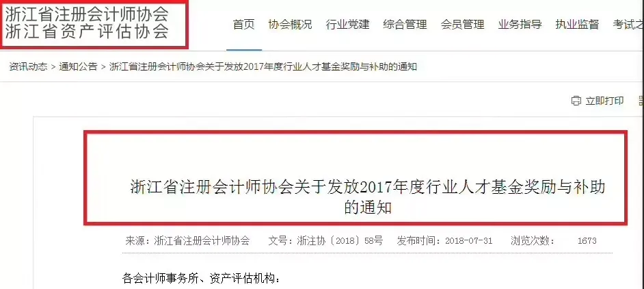Open 执业监督 navigation item
This screenshot has width=644, height=289.
pyautogui.click(x=577, y=24)
